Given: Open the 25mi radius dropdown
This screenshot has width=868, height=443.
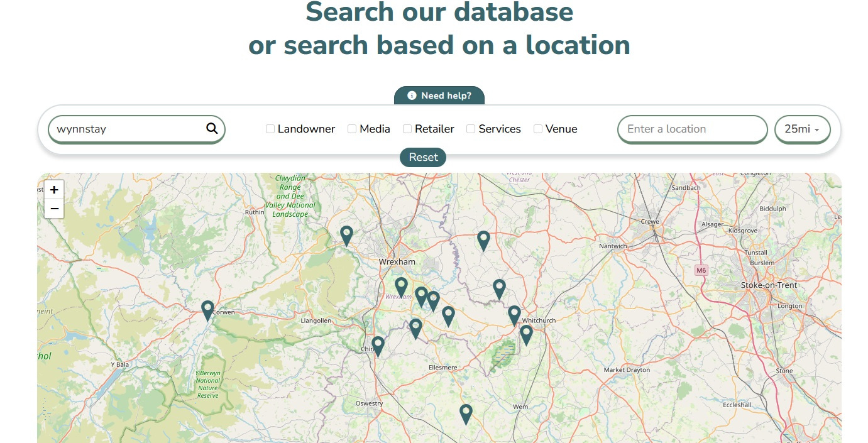Looking at the screenshot, I should point(803,129).
